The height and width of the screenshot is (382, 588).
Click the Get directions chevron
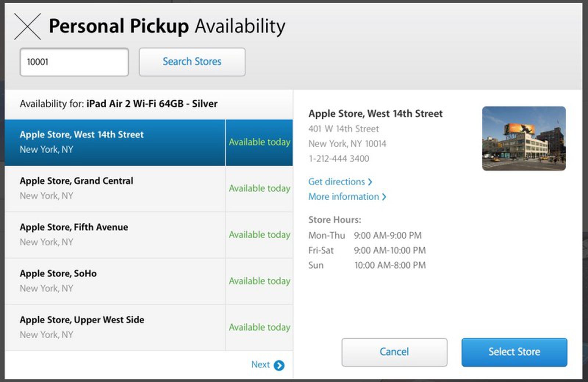tap(370, 182)
